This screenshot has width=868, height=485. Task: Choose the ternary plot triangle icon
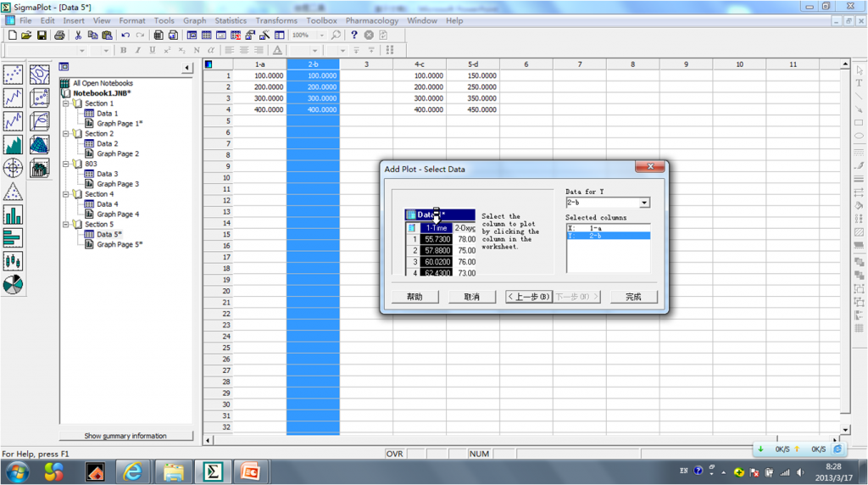pyautogui.click(x=13, y=192)
